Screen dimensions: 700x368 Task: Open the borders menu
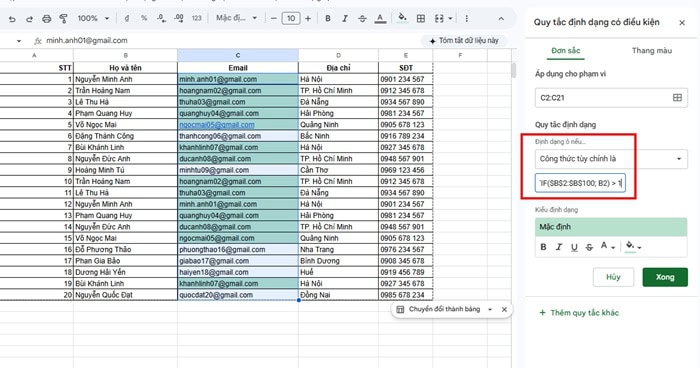[x=421, y=18]
